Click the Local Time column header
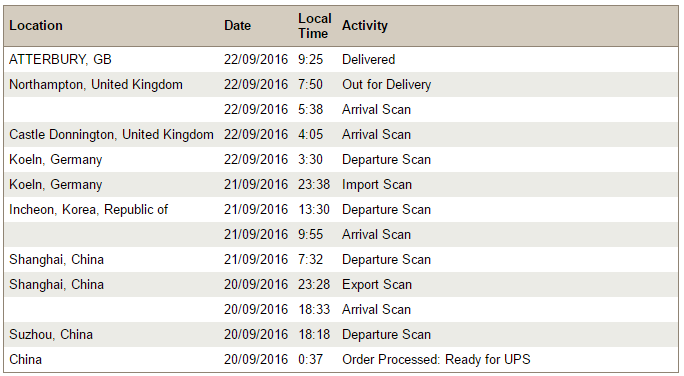 (315, 26)
